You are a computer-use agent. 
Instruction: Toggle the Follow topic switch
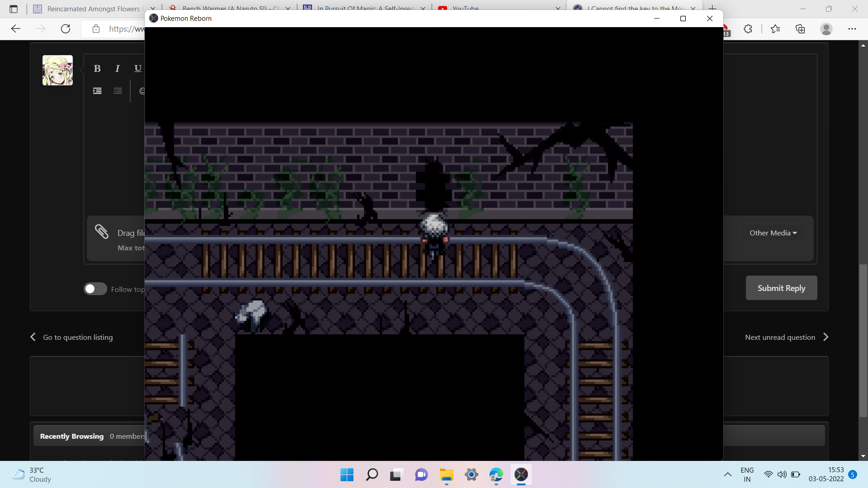click(95, 289)
